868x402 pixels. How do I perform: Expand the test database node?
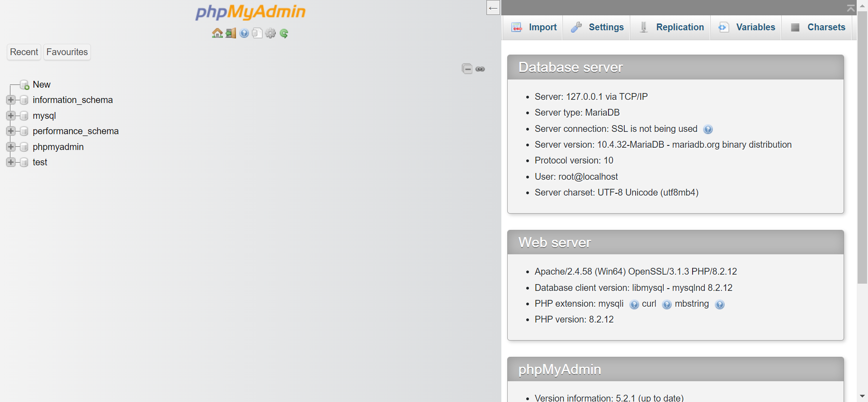pyautogui.click(x=11, y=162)
